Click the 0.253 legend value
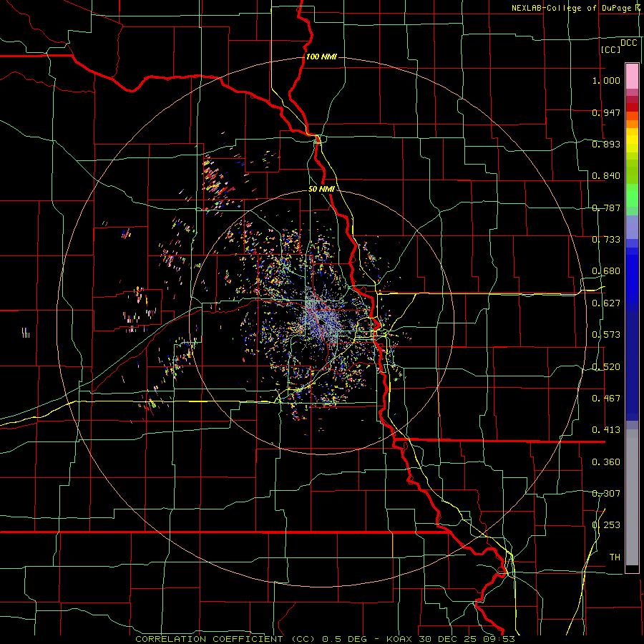Viewport: 644px width, 644px height. tap(606, 525)
